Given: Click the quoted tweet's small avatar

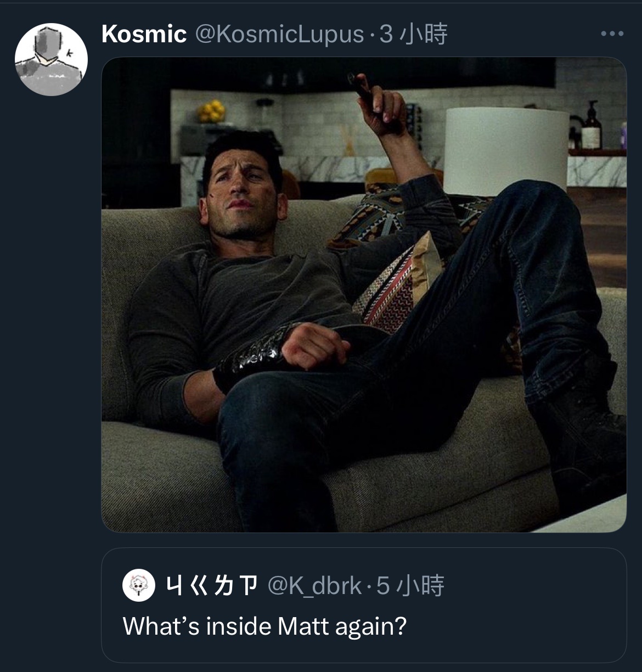Looking at the screenshot, I should (138, 585).
